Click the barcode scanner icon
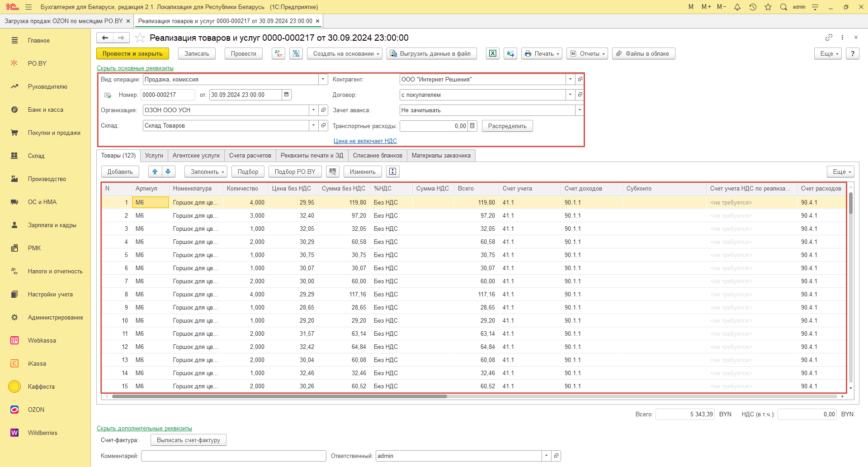The height and width of the screenshot is (467, 868). 333,172
